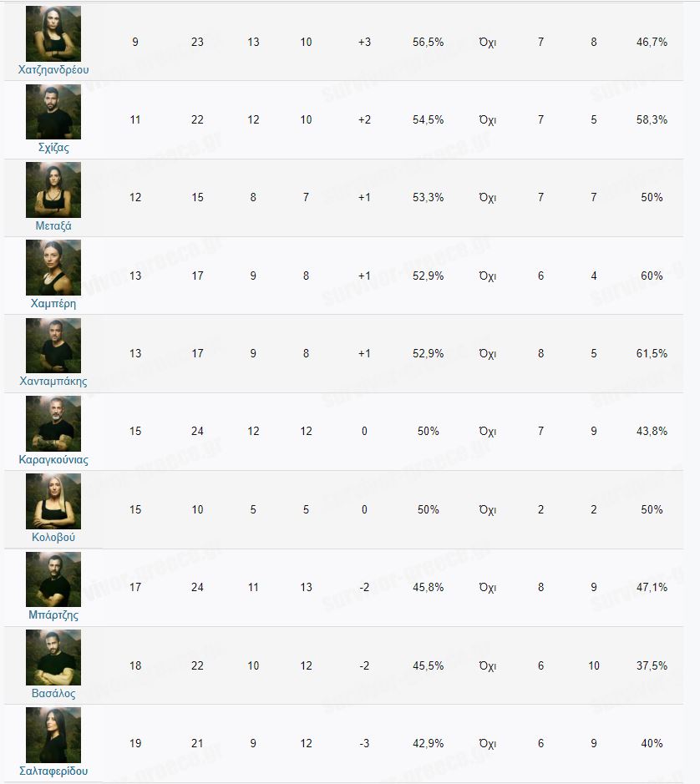
Task: Open the Σχίζας name link
Action: click(x=53, y=148)
